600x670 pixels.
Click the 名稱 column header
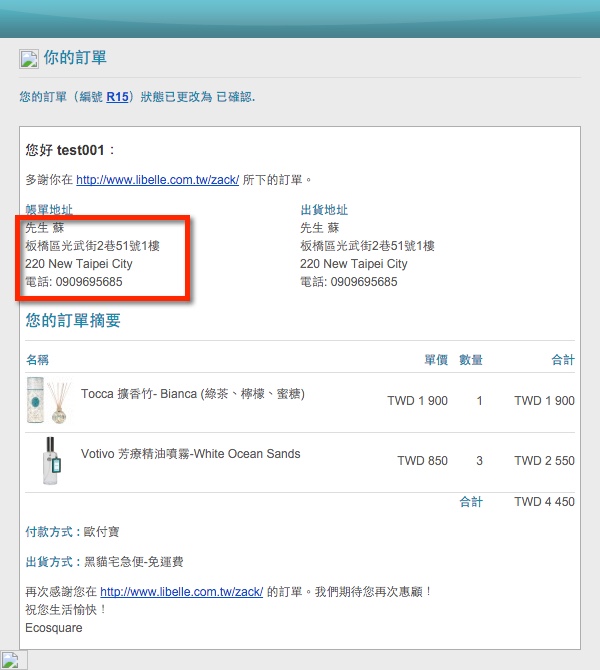[x=37, y=360]
